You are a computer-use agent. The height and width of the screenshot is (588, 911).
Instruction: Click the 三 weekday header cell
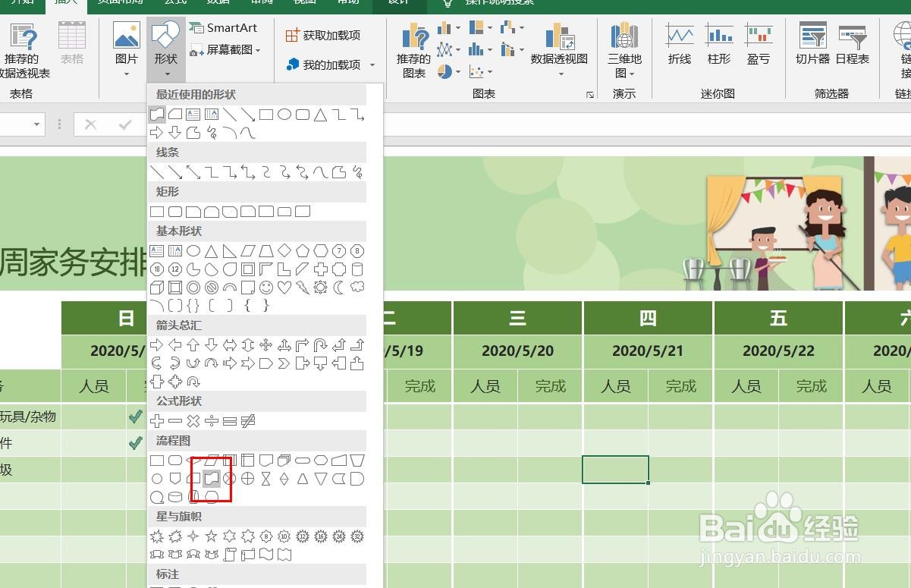click(x=518, y=318)
